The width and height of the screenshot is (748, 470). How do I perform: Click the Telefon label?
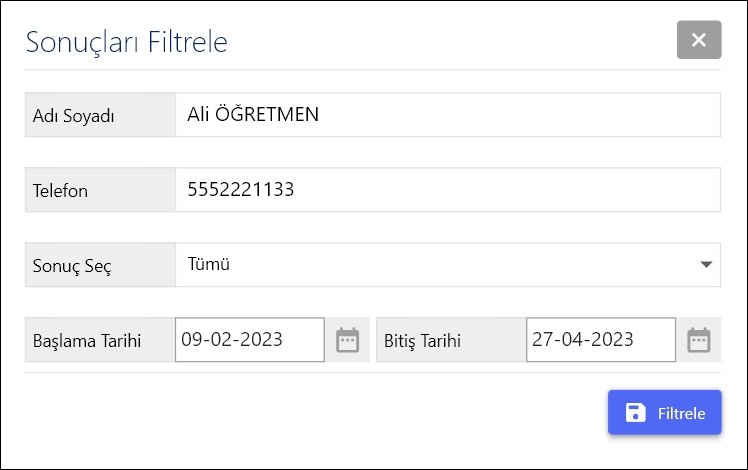click(x=60, y=191)
